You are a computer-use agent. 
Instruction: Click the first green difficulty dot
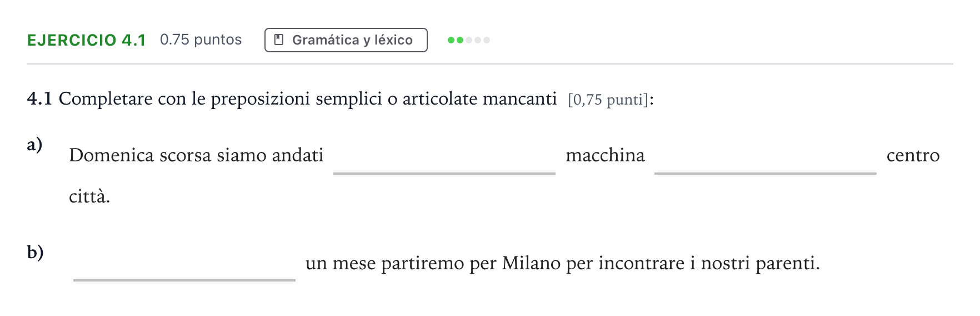tap(451, 40)
